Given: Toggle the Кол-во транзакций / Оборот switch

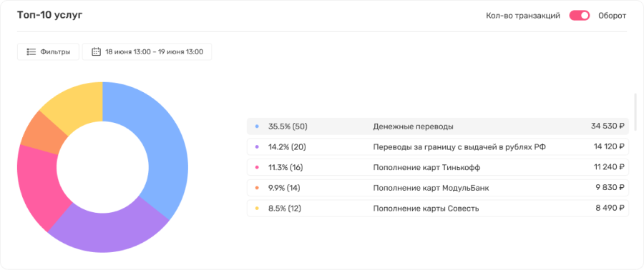Looking at the screenshot, I should click(579, 16).
